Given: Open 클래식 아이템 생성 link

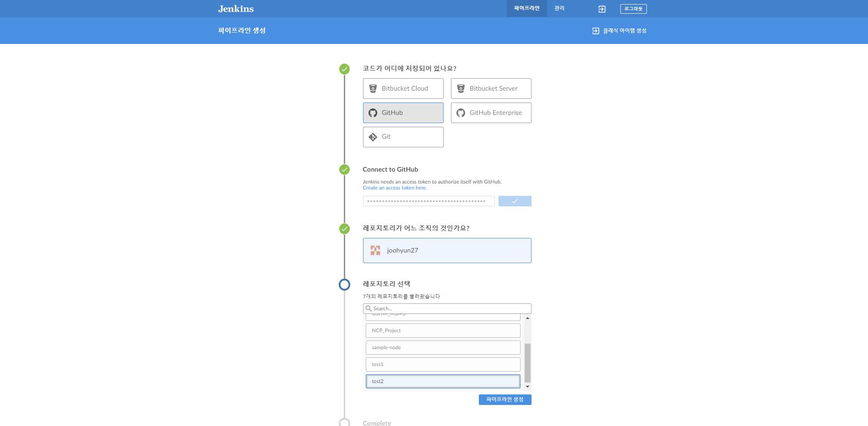Looking at the screenshot, I should coord(624,31).
